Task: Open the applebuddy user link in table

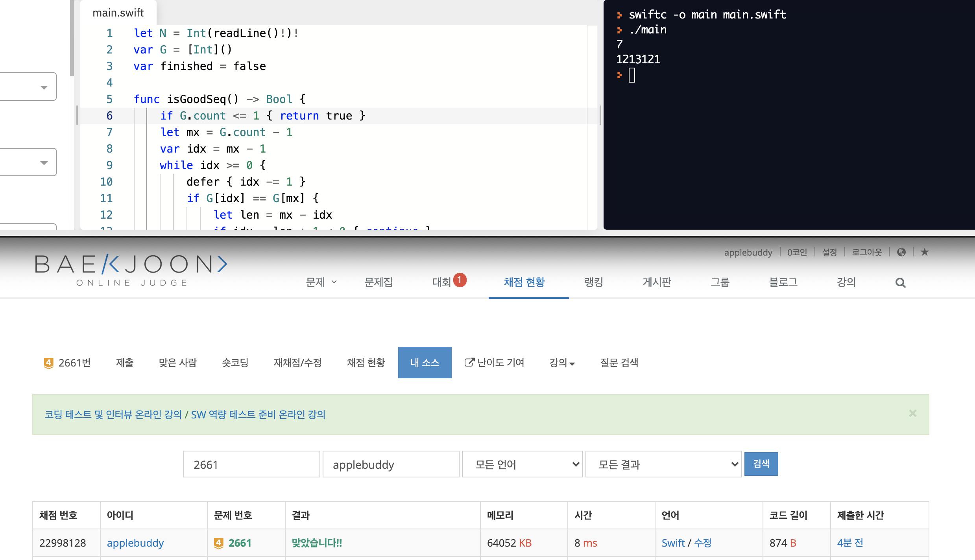Action: pos(135,543)
